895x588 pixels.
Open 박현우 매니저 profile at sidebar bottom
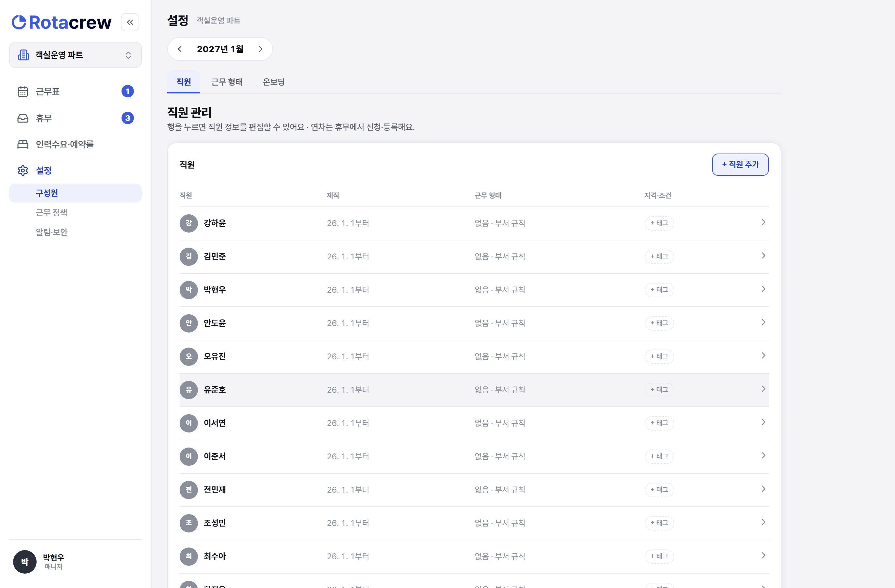pos(75,562)
